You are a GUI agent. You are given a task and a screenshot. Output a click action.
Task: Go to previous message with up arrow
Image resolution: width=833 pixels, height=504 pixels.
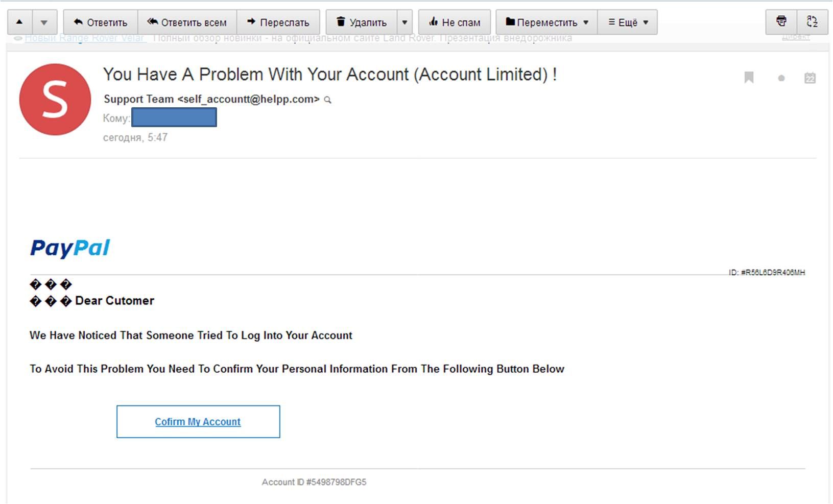[19, 22]
